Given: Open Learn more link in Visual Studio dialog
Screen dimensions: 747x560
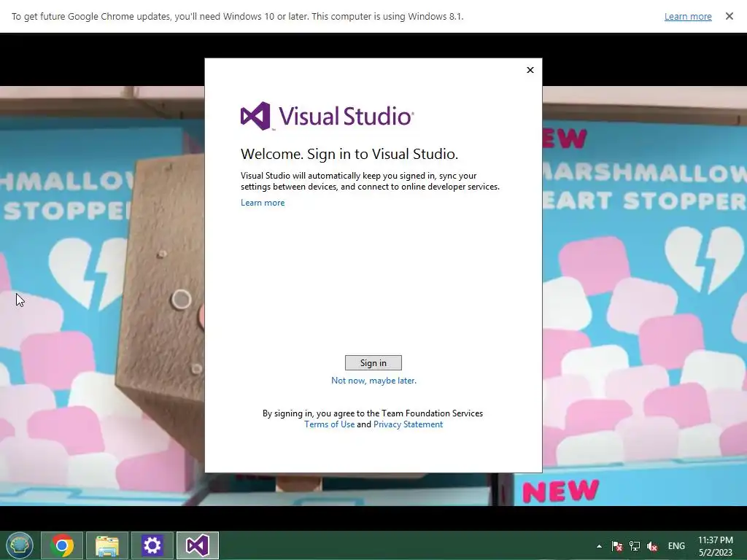Looking at the screenshot, I should tap(263, 203).
